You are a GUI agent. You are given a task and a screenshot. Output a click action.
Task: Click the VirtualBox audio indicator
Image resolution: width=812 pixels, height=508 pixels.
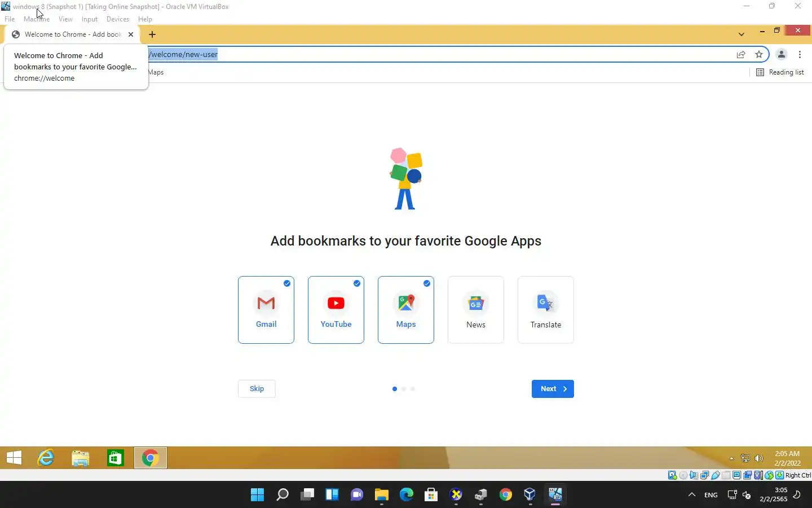point(694,475)
